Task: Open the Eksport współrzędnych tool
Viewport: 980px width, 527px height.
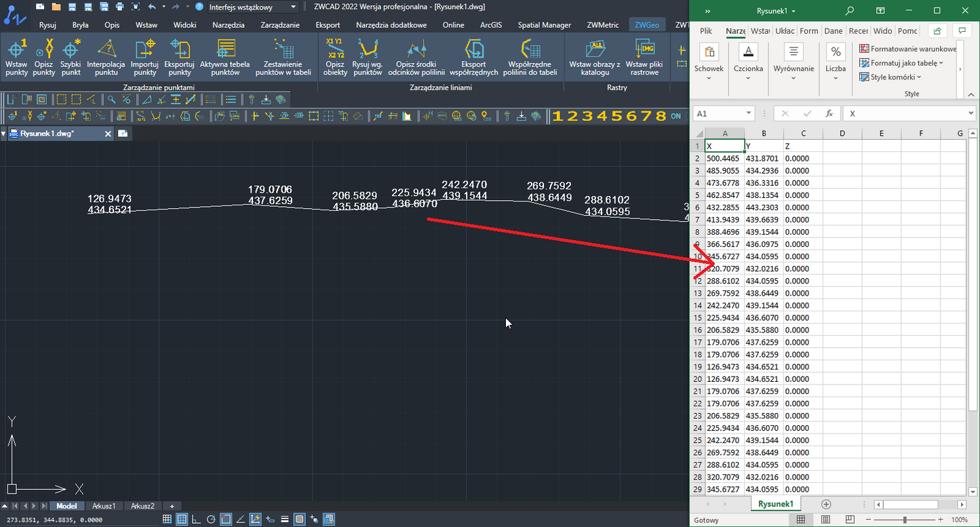Action: coord(474,57)
